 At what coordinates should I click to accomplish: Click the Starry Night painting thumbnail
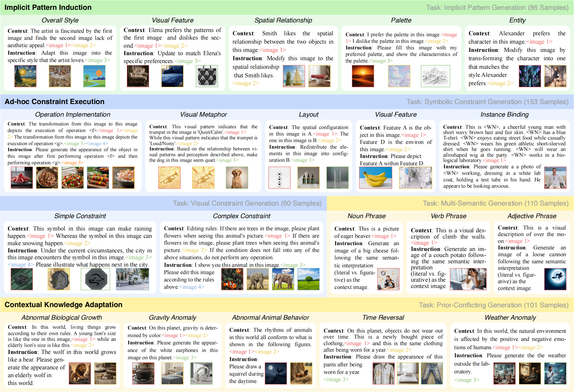click(x=25, y=76)
